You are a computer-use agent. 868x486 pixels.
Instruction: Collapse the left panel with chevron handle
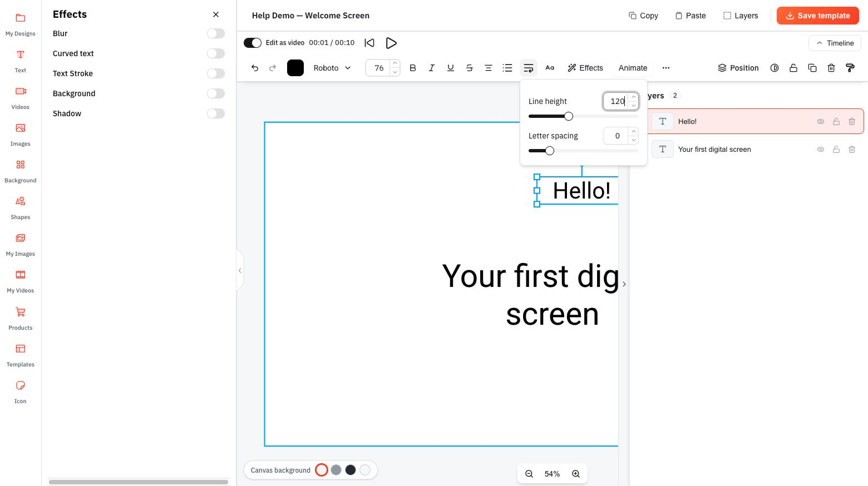tap(240, 271)
